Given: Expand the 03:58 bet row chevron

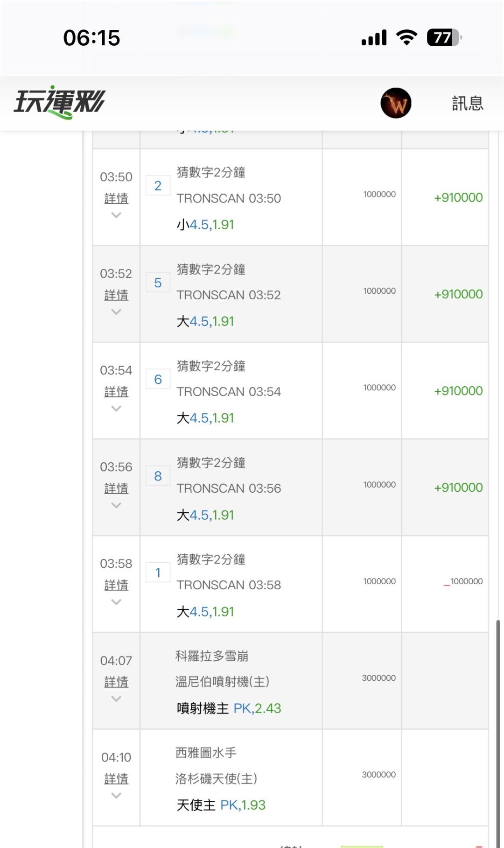Looking at the screenshot, I should click(116, 602).
